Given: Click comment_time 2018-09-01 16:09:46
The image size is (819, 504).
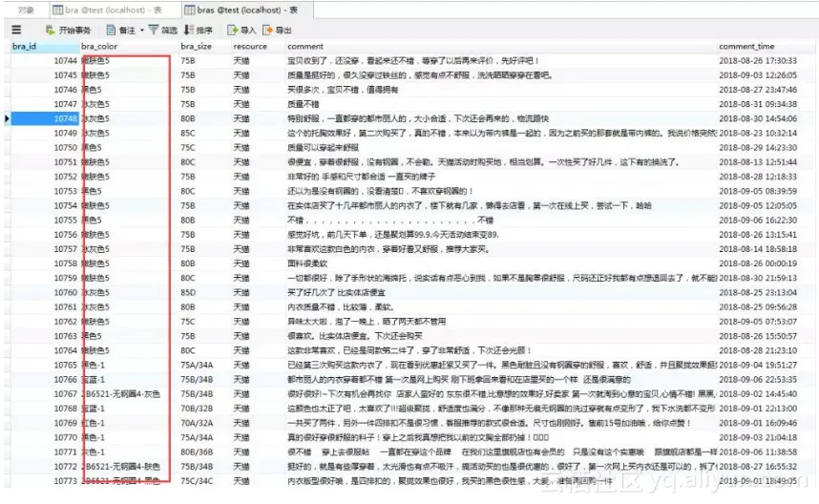Looking at the screenshot, I should [x=758, y=423].
